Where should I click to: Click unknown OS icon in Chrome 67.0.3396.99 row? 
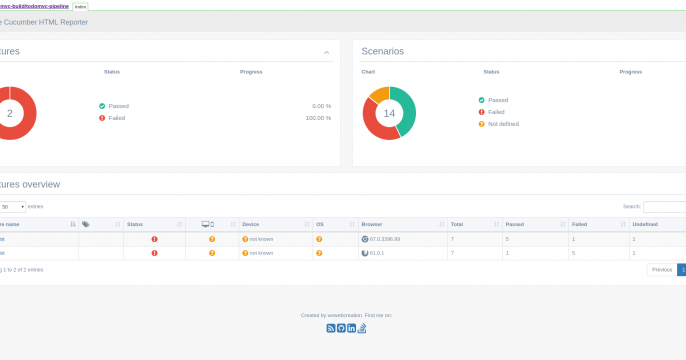coord(319,239)
